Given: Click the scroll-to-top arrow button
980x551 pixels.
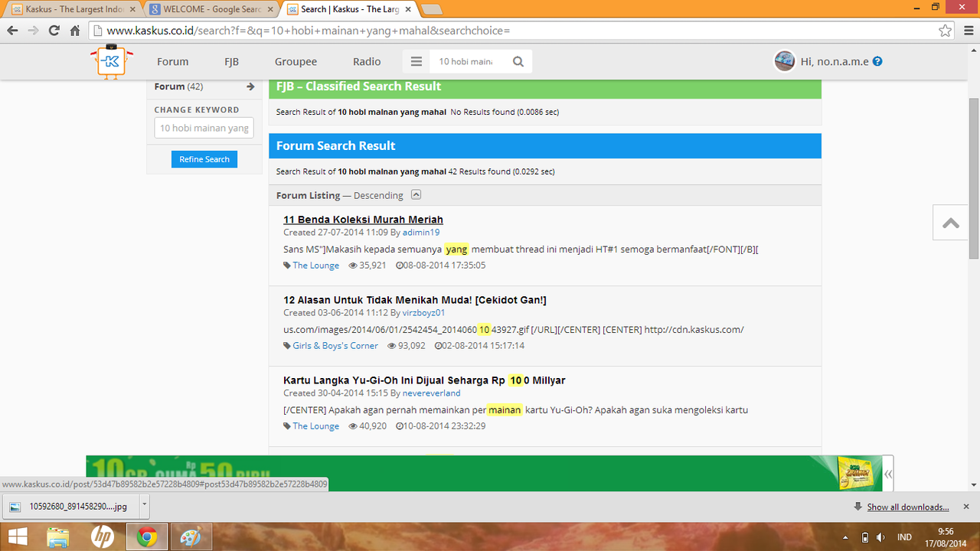Looking at the screenshot, I should point(951,223).
